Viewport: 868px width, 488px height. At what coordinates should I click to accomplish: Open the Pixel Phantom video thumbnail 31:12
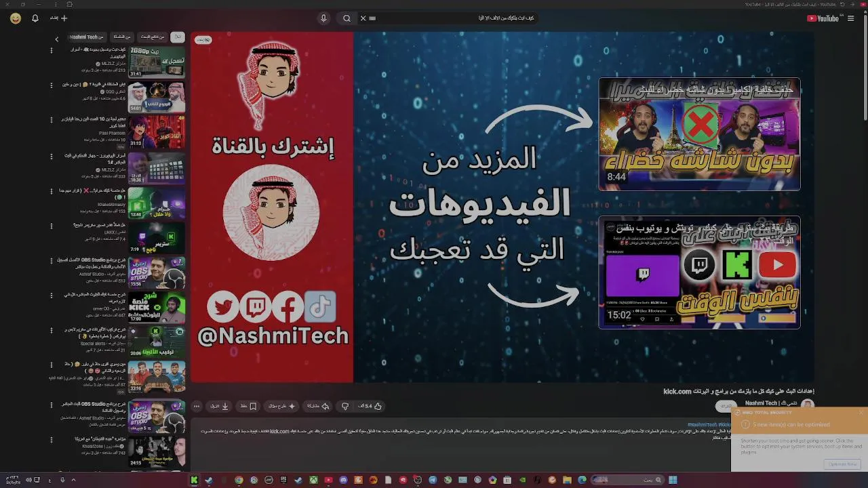point(156,131)
